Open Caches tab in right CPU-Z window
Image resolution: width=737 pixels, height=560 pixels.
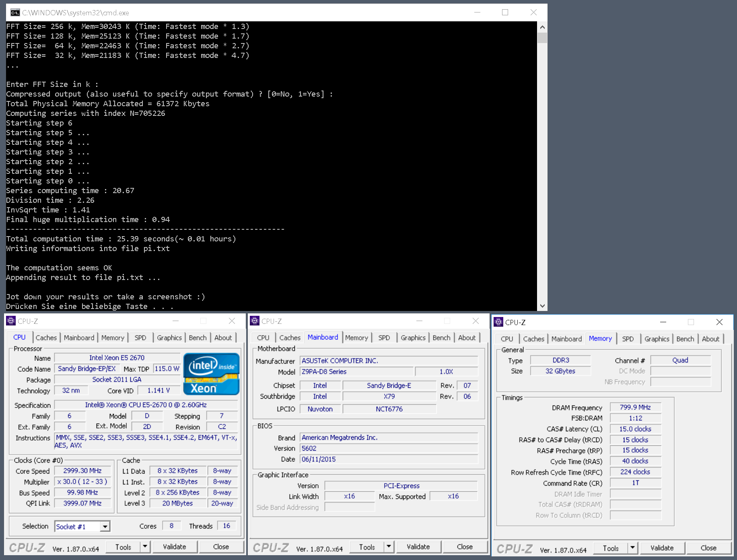(533, 339)
